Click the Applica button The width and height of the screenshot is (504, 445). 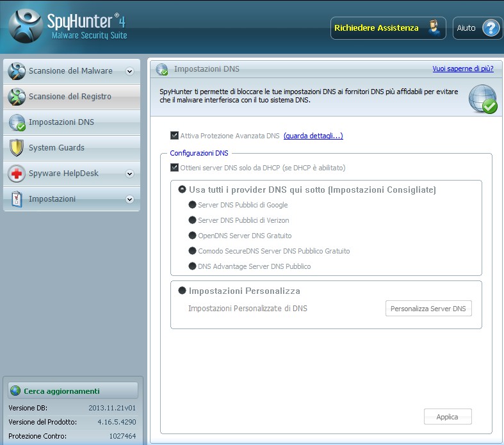click(448, 417)
